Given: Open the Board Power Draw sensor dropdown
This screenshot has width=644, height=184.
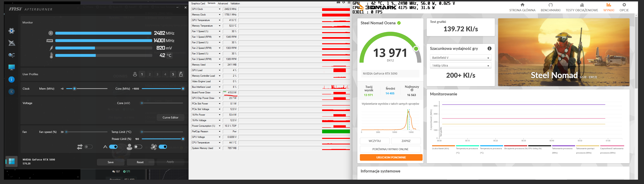Looking at the screenshot, I should point(220,93).
